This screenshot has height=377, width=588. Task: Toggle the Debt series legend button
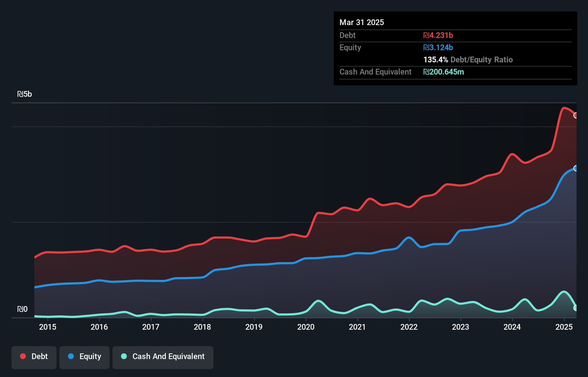point(34,357)
